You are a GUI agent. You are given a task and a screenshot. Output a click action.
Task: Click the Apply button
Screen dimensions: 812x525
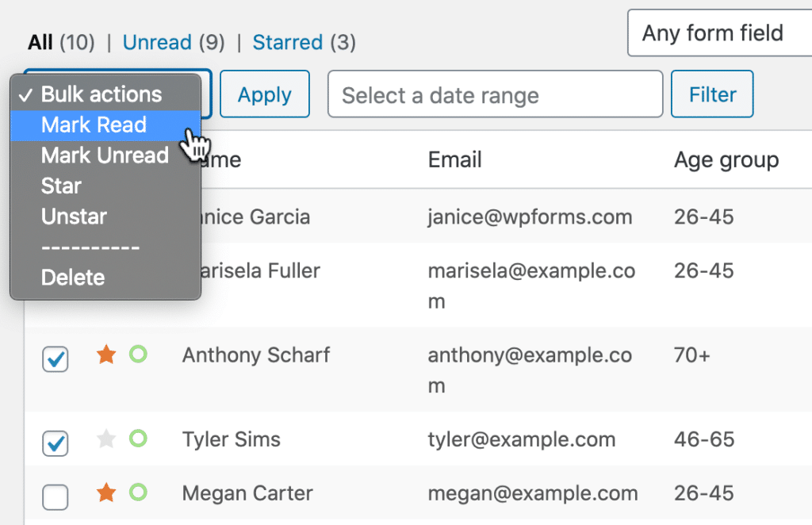coord(264,94)
